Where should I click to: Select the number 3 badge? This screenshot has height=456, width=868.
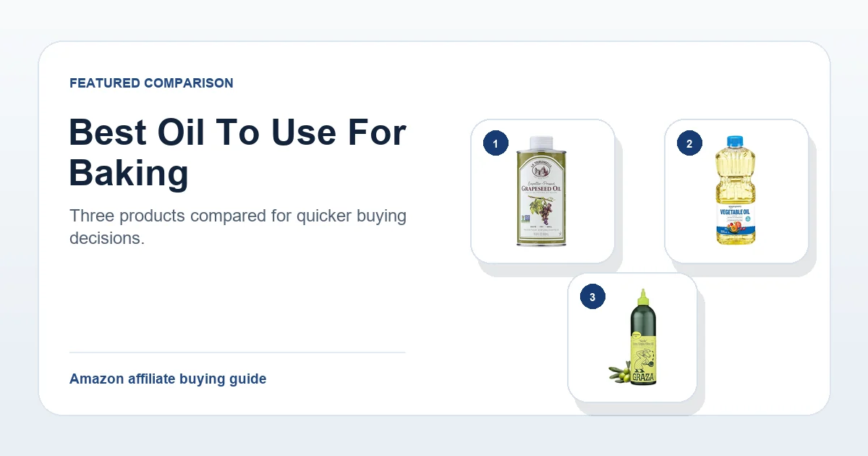pos(592,297)
